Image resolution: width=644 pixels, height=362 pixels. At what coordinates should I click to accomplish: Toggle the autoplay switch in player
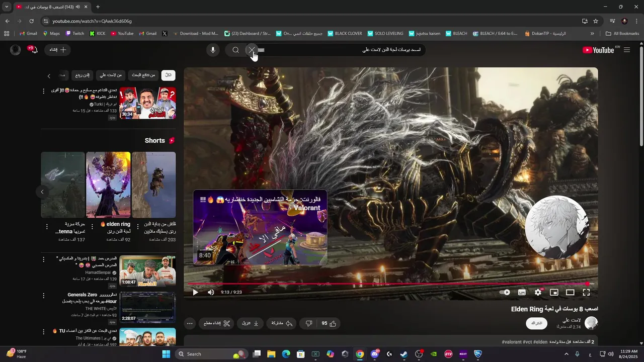coord(505,292)
